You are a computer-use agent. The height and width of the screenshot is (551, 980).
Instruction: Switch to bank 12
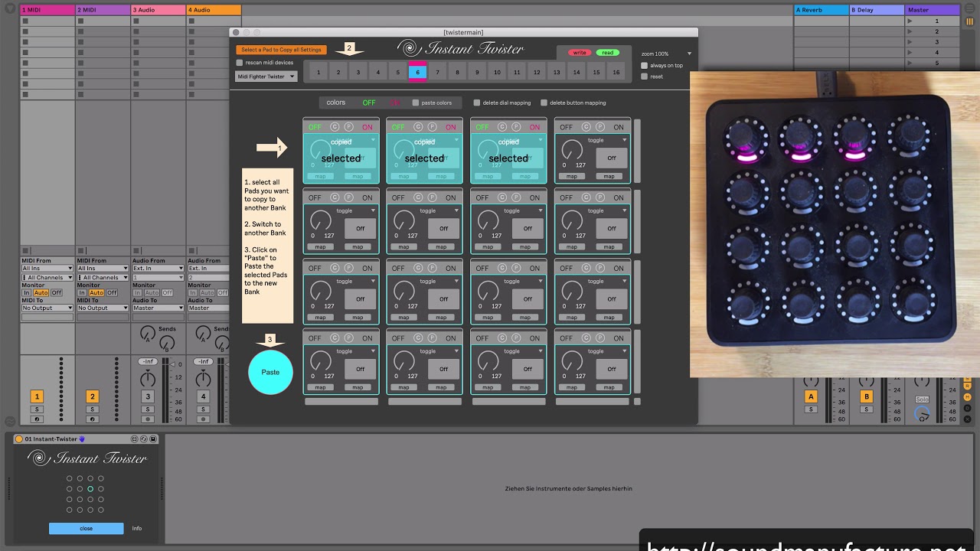pos(537,72)
